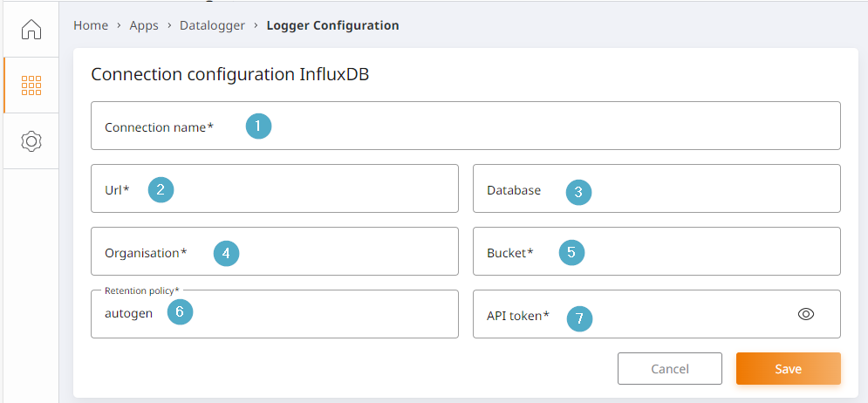
Task: Go to Home in breadcrumb
Action: click(91, 25)
